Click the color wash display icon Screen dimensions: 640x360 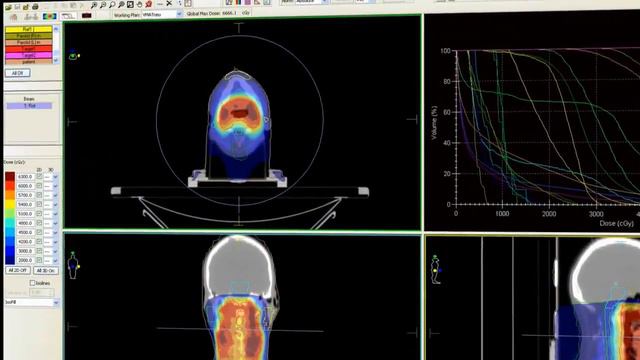(x=49, y=16)
